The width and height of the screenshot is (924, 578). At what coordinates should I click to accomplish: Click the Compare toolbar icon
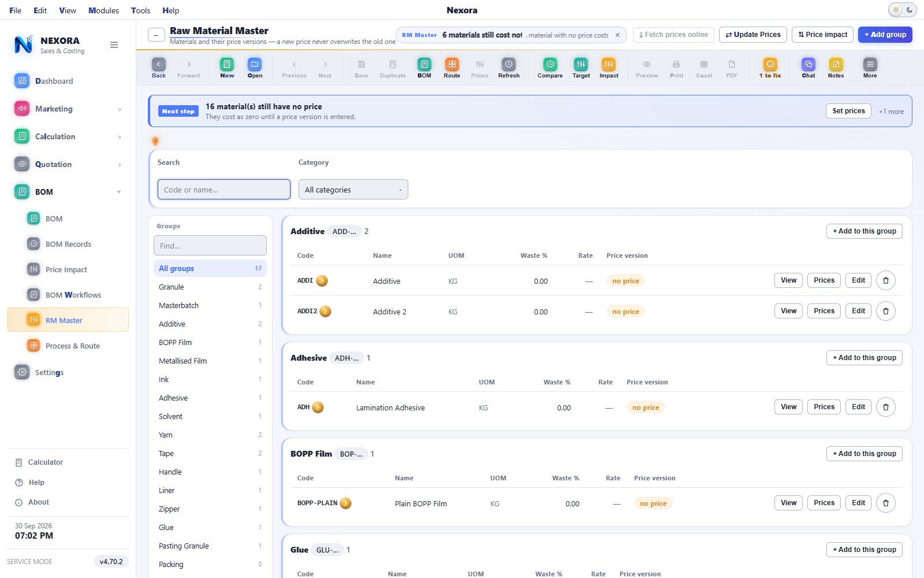coord(550,68)
